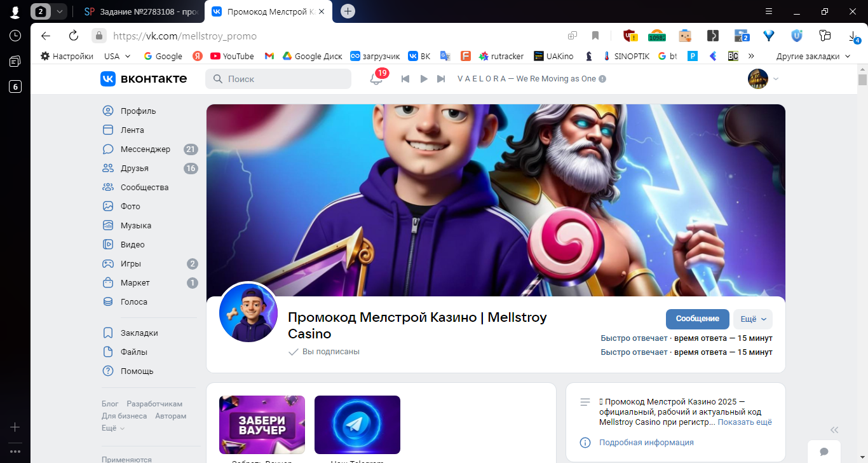Play the previous track in VK player

[405, 79]
